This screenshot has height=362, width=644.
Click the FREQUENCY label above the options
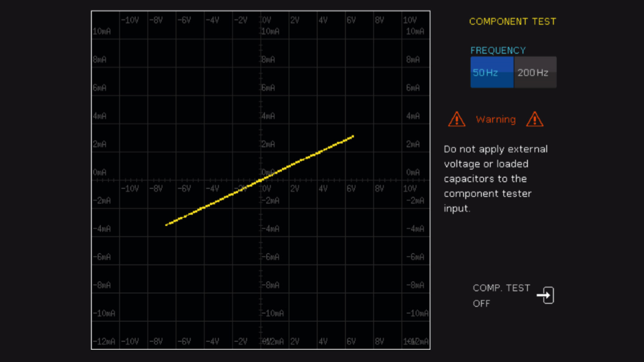[498, 50]
